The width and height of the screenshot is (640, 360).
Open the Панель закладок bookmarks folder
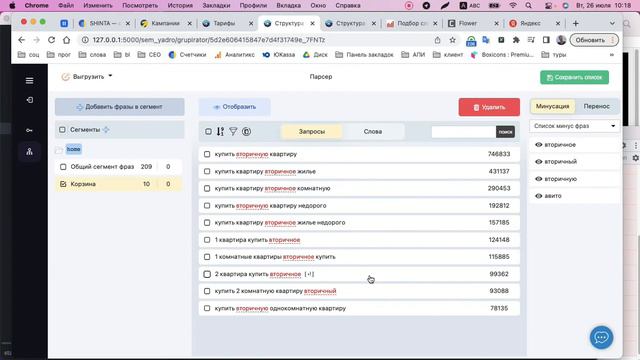(x=364, y=55)
